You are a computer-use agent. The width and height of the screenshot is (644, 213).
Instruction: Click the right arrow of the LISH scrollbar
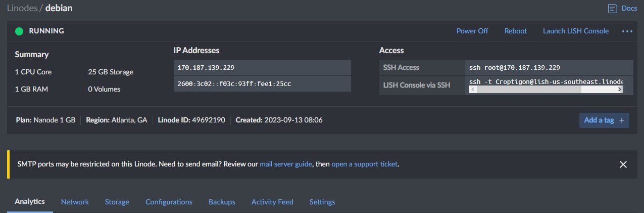click(x=619, y=89)
